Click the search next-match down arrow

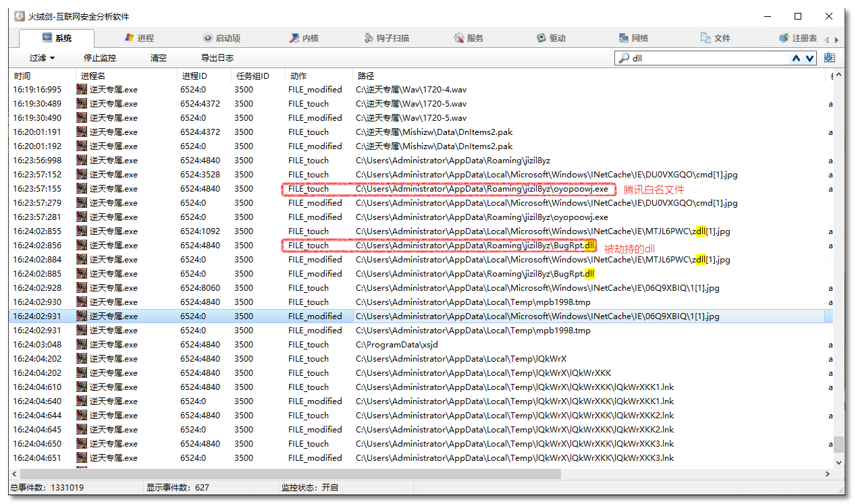[x=809, y=59]
